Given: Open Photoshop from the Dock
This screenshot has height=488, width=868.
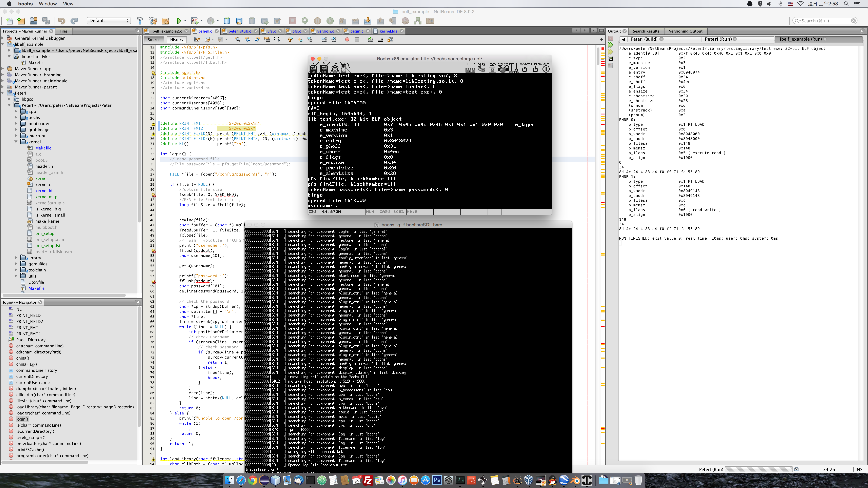Looking at the screenshot, I should 437,480.
